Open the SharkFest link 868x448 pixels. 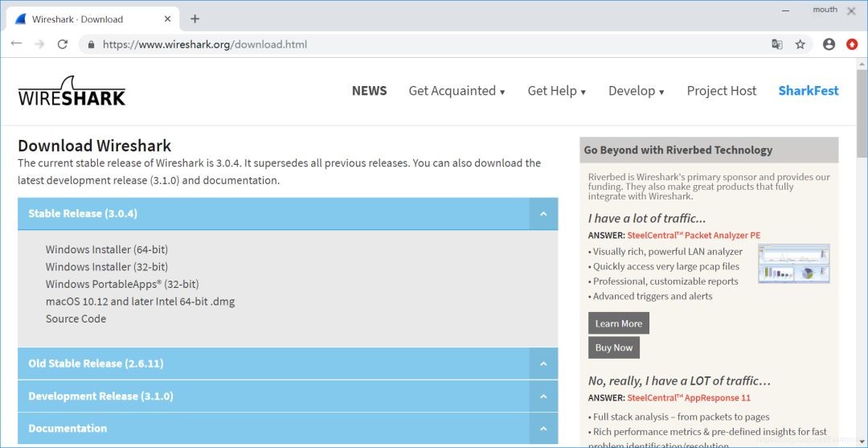[809, 91]
